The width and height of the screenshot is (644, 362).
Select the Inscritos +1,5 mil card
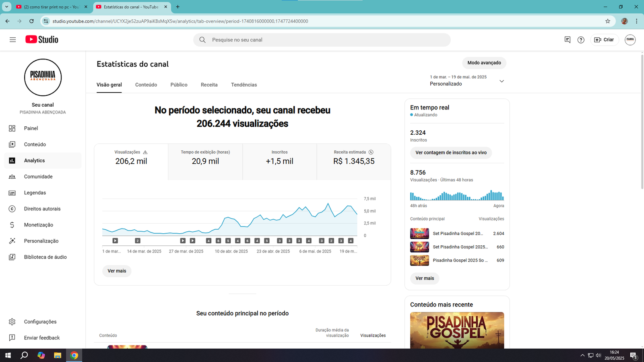(280, 162)
